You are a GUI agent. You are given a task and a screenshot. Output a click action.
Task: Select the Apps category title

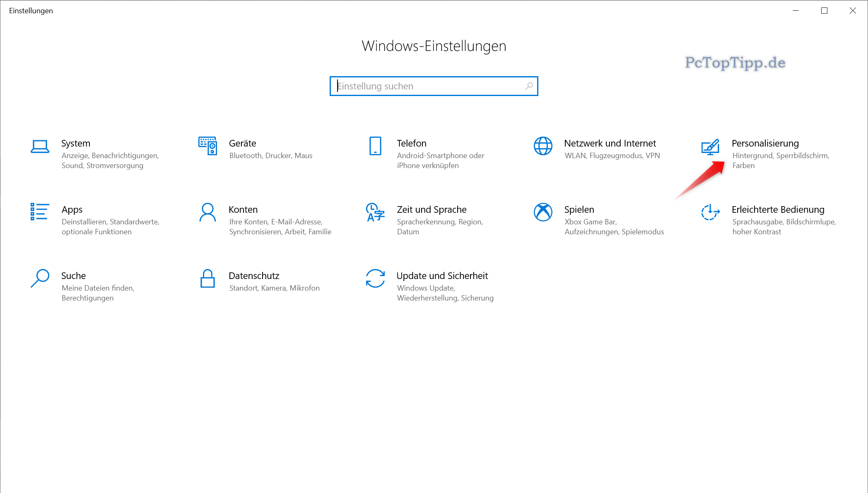click(x=72, y=209)
